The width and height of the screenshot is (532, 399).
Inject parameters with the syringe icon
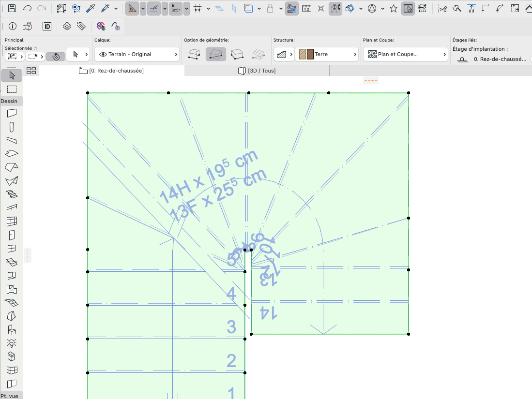(106, 9)
